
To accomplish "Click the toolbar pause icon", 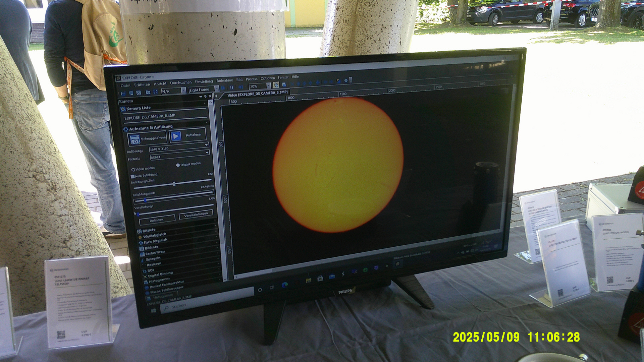I will [231, 87].
